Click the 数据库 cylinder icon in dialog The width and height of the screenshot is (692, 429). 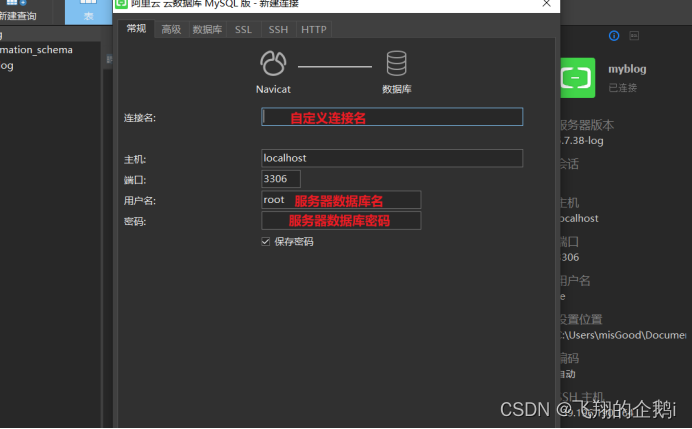[x=396, y=63]
